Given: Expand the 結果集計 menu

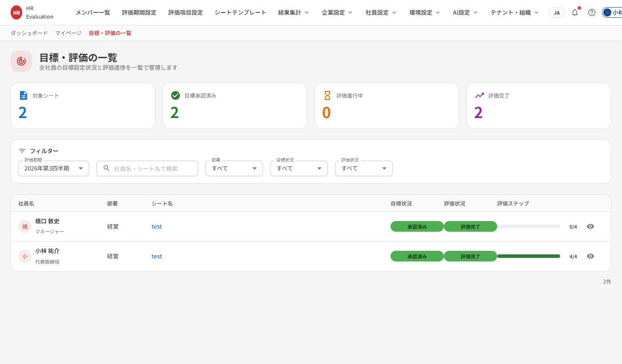Looking at the screenshot, I should point(293,12).
